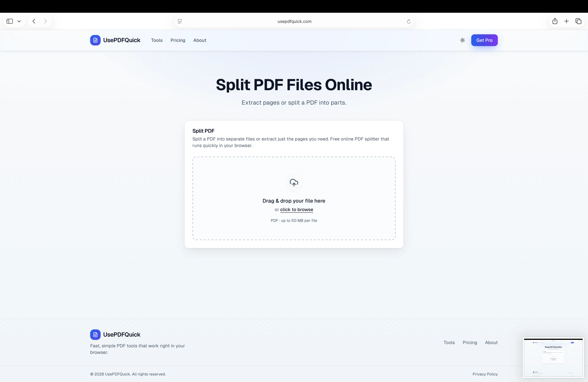Toggle the Safari sidebar icon

(x=10, y=21)
